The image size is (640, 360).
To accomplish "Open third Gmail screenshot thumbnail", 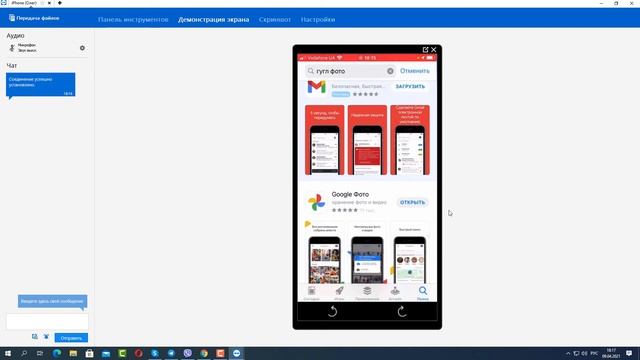I will pos(410,140).
